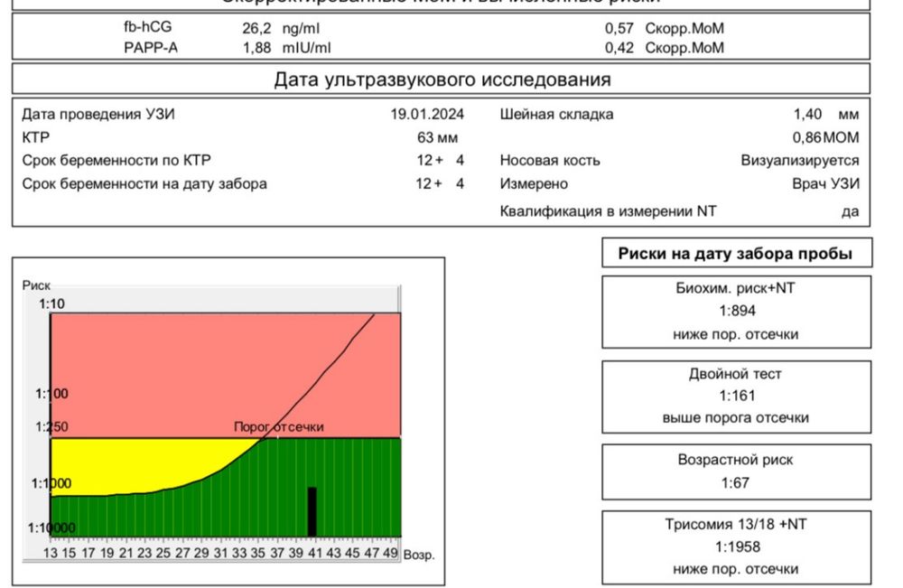
Task: Click the fb-hCG value 26,2 ng/ml
Action: tap(281, 28)
